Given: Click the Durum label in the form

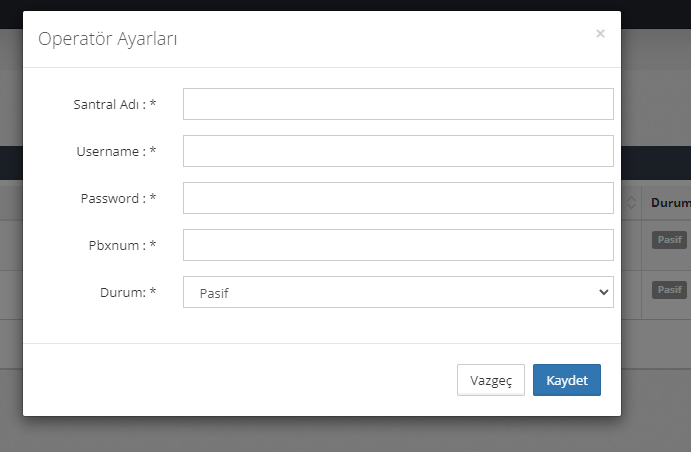Looking at the screenshot, I should (126, 292).
